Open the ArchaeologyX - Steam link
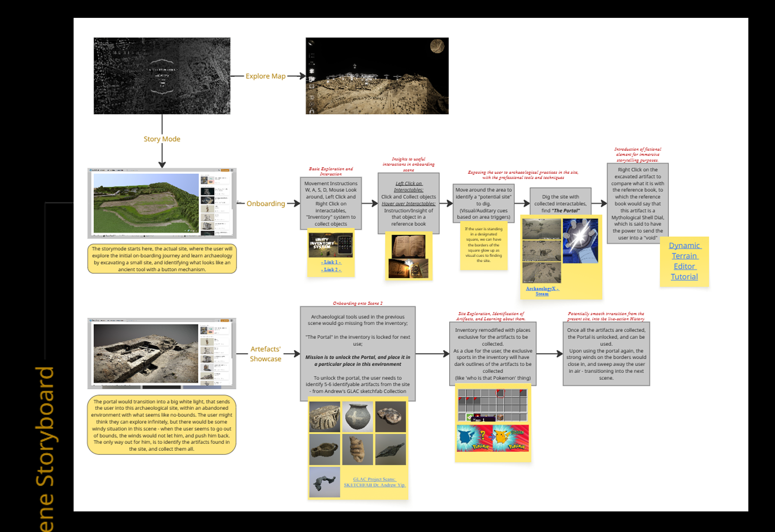Image resolution: width=775 pixels, height=532 pixels. [x=542, y=291]
